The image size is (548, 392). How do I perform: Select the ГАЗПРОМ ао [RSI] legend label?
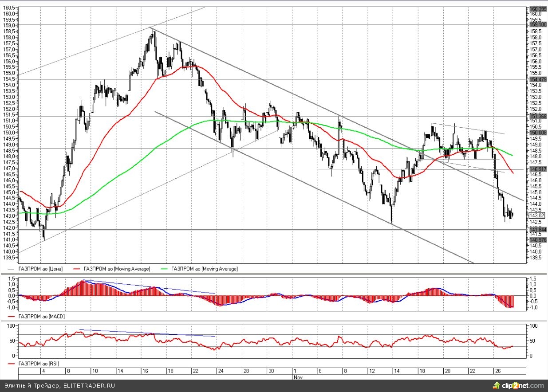[39, 364]
